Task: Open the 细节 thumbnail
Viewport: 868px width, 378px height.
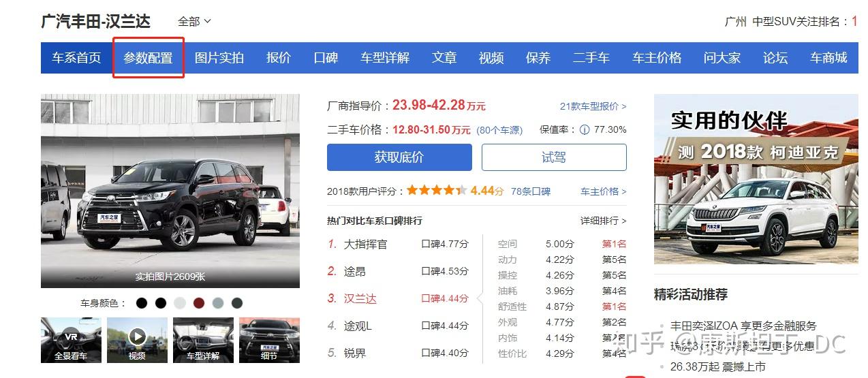Action: [x=269, y=340]
